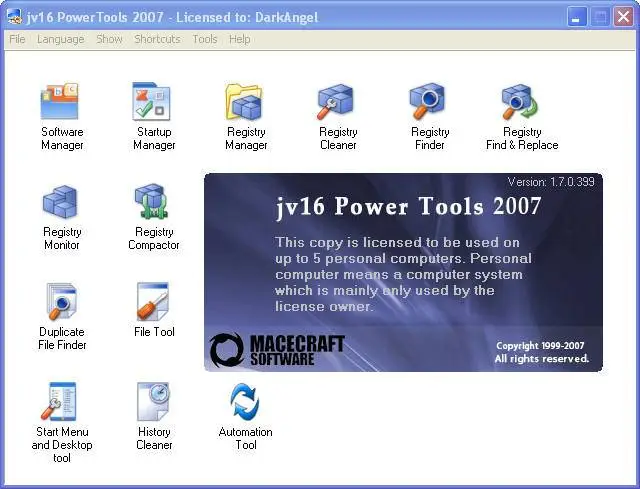This screenshot has height=489, width=640.
Task: Click the Version 1.7.0.399 text
Action: pos(551,182)
